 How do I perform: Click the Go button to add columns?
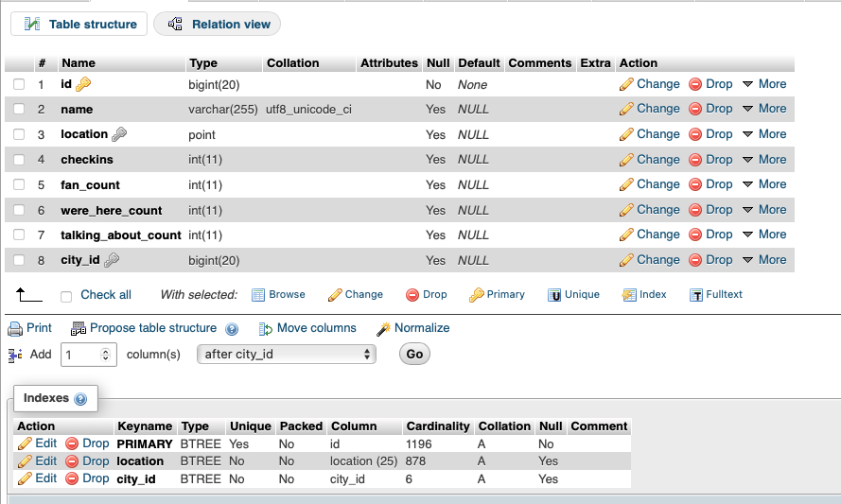click(414, 355)
